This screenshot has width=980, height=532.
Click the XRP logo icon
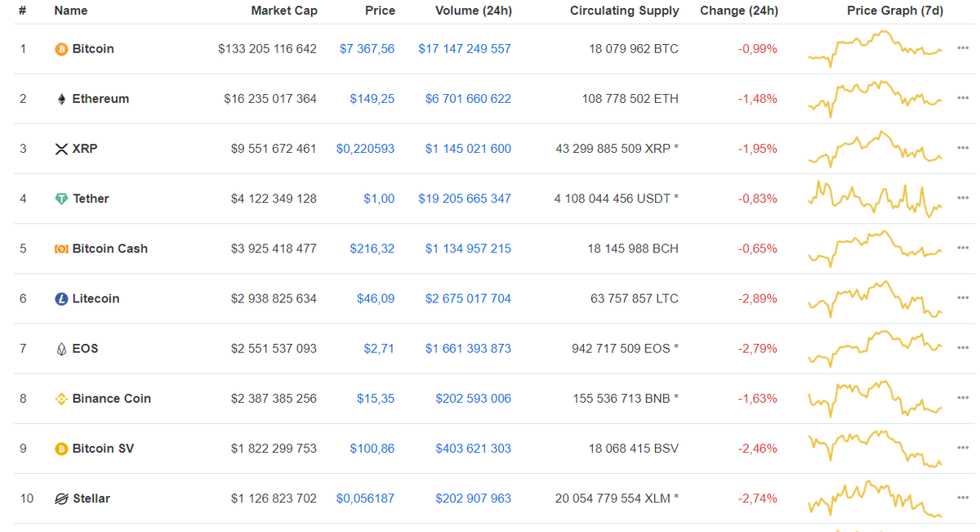pyautogui.click(x=61, y=149)
